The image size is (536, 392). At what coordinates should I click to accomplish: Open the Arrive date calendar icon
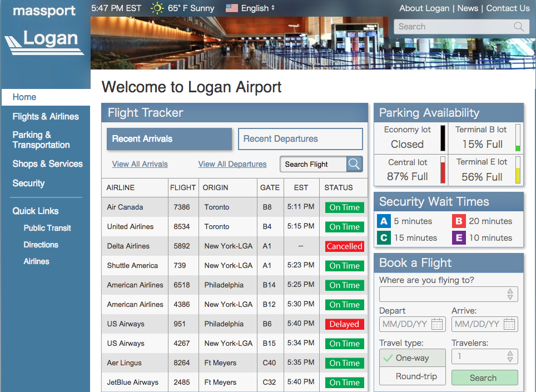point(509,324)
